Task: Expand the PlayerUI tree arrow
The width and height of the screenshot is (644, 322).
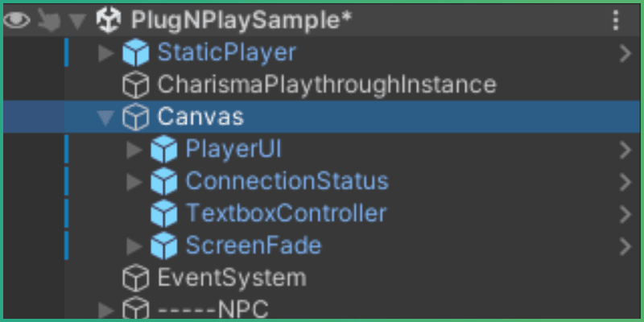Action: (x=134, y=149)
